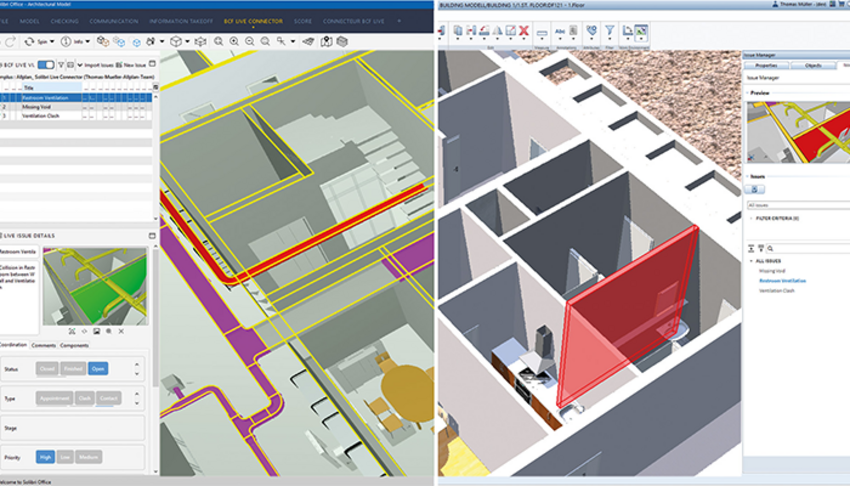Image resolution: width=850 pixels, height=486 pixels.
Task: Click the zoom in magnifier icon
Action: click(x=233, y=41)
